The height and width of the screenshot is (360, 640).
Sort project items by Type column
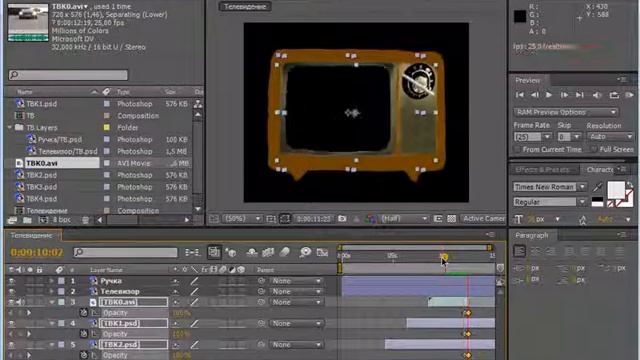click(x=123, y=92)
